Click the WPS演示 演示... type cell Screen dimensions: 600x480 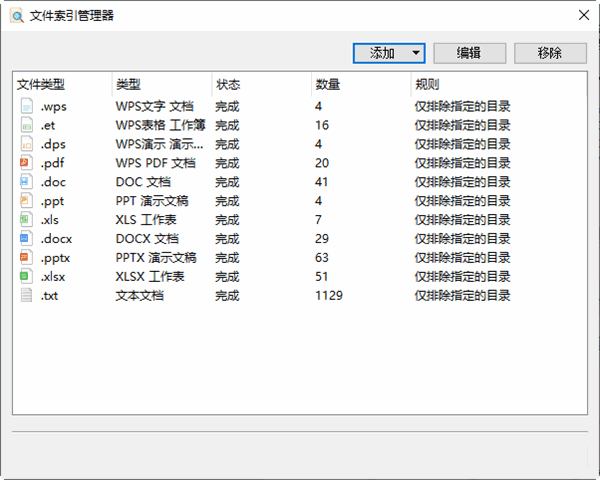coord(160,144)
